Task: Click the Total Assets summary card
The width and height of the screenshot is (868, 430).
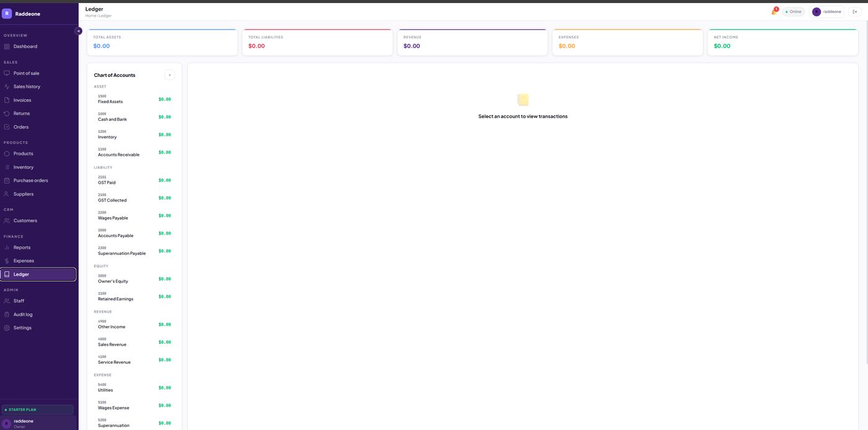Action: 162,42
